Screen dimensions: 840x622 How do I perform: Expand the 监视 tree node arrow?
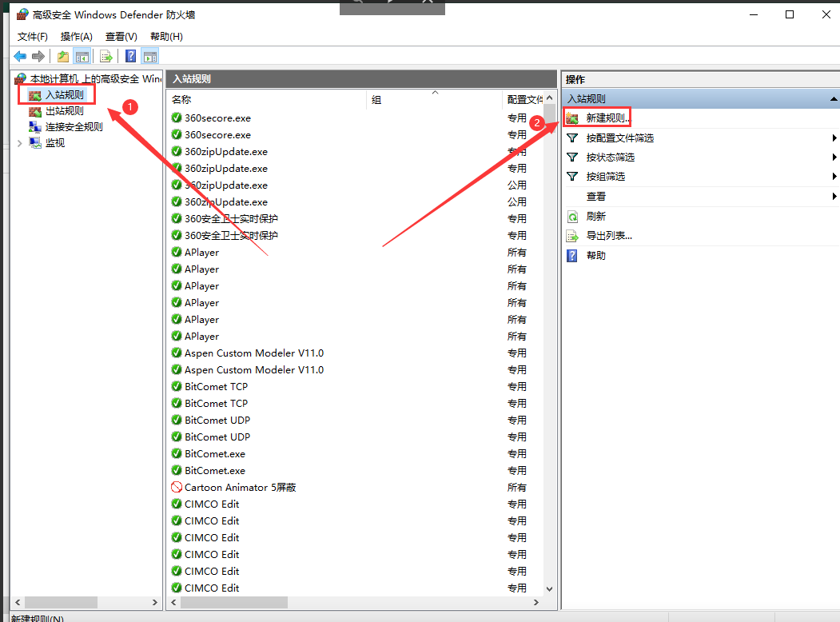click(20, 143)
